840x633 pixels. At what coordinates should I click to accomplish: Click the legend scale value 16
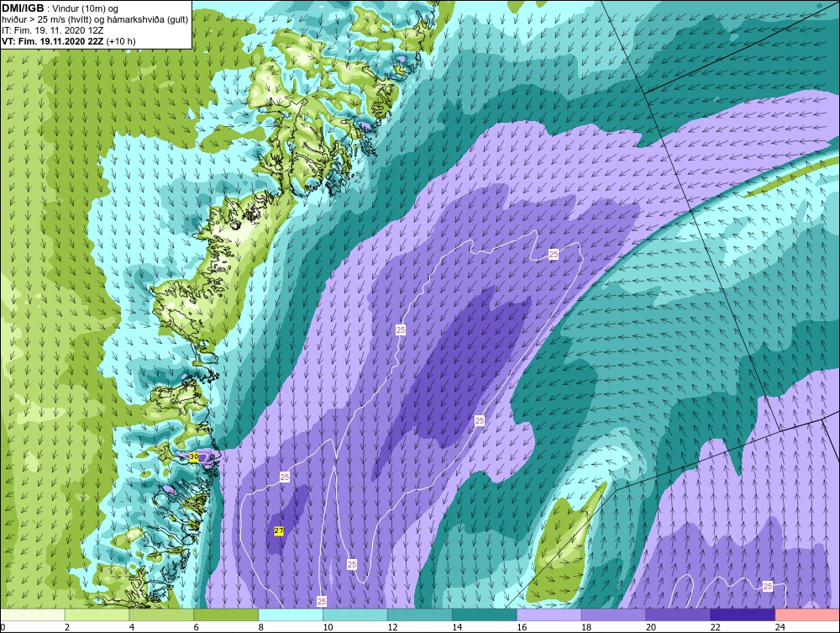click(x=522, y=627)
